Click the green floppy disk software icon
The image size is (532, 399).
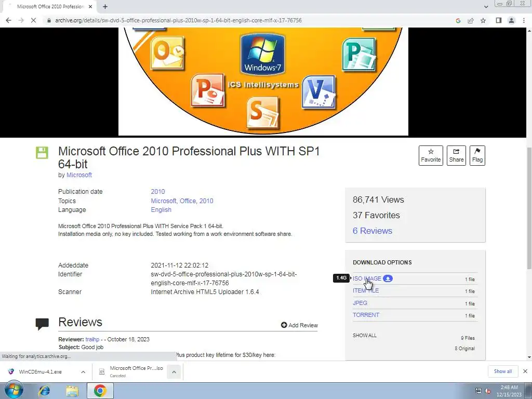click(42, 153)
